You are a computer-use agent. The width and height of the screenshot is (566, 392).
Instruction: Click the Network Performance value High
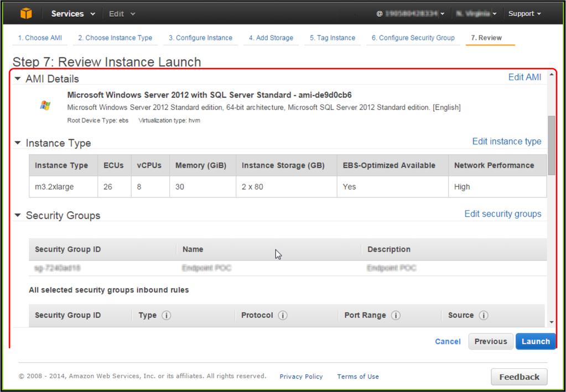[x=462, y=187]
